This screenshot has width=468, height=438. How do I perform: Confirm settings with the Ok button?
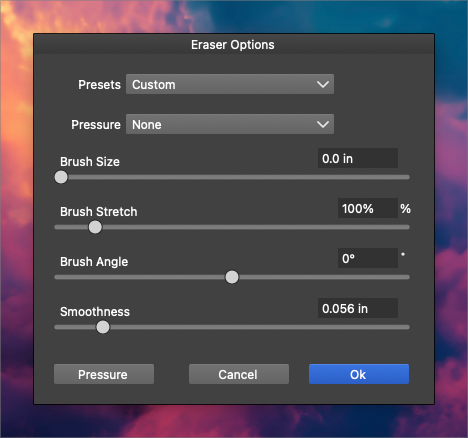pyautogui.click(x=359, y=374)
